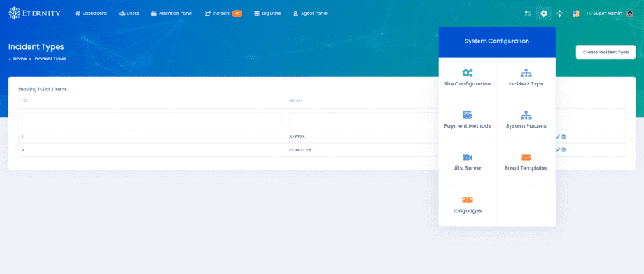Open the Agent Panel menu
Image resolution: width=644 pixels, height=274 pixels.
(x=310, y=13)
